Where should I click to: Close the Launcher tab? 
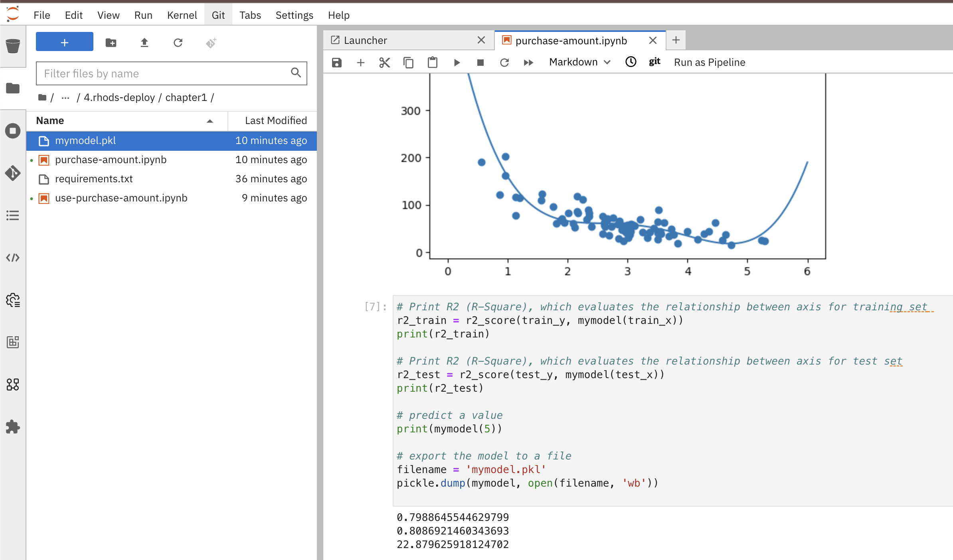(481, 40)
